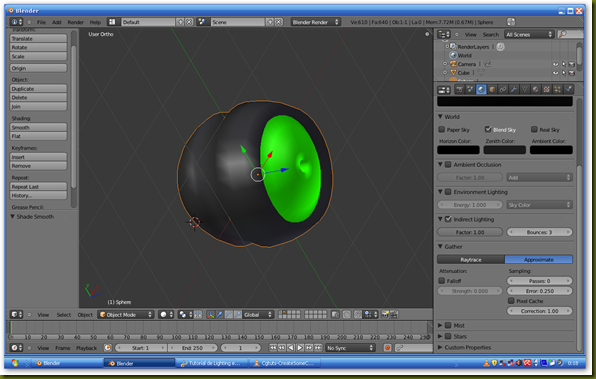Screen dimensions: 596x379
Task: Open the Global orientation dropdown
Action: pyautogui.click(x=258, y=315)
